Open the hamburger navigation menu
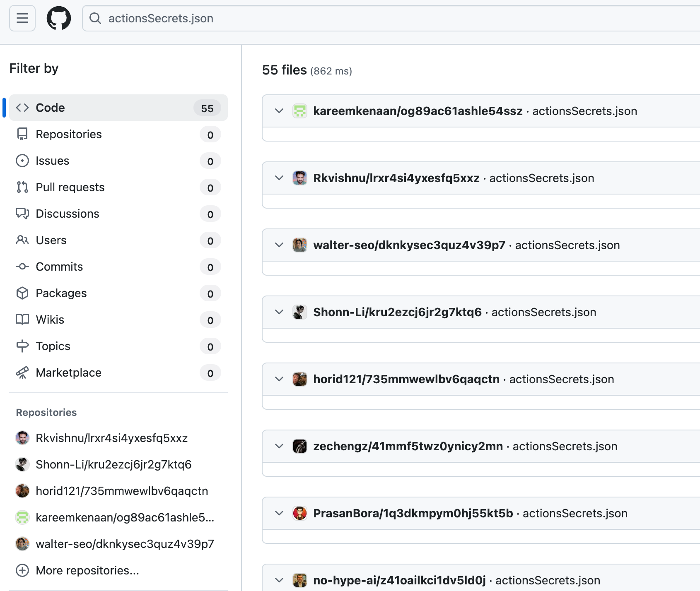The image size is (700, 591). click(x=22, y=18)
